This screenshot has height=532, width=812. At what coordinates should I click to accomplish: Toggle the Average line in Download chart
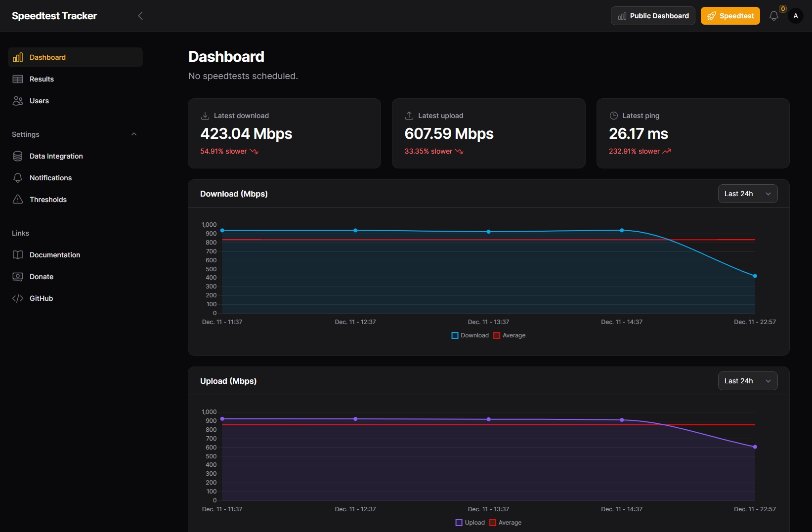point(497,335)
